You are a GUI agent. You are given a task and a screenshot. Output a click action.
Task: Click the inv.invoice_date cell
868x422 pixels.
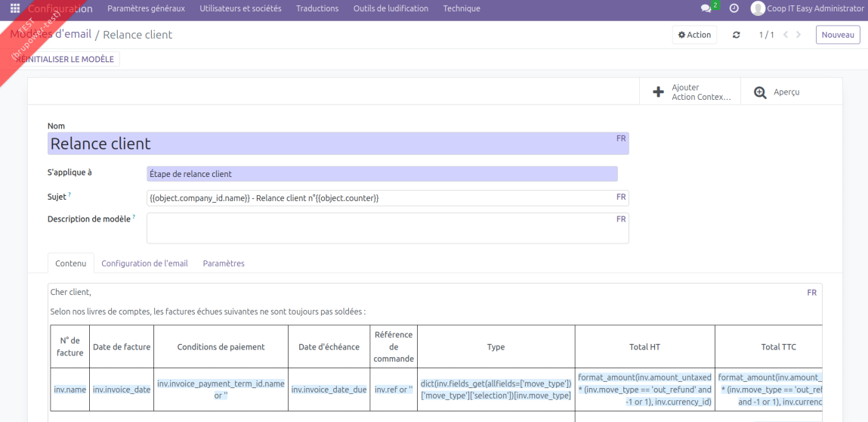click(121, 389)
